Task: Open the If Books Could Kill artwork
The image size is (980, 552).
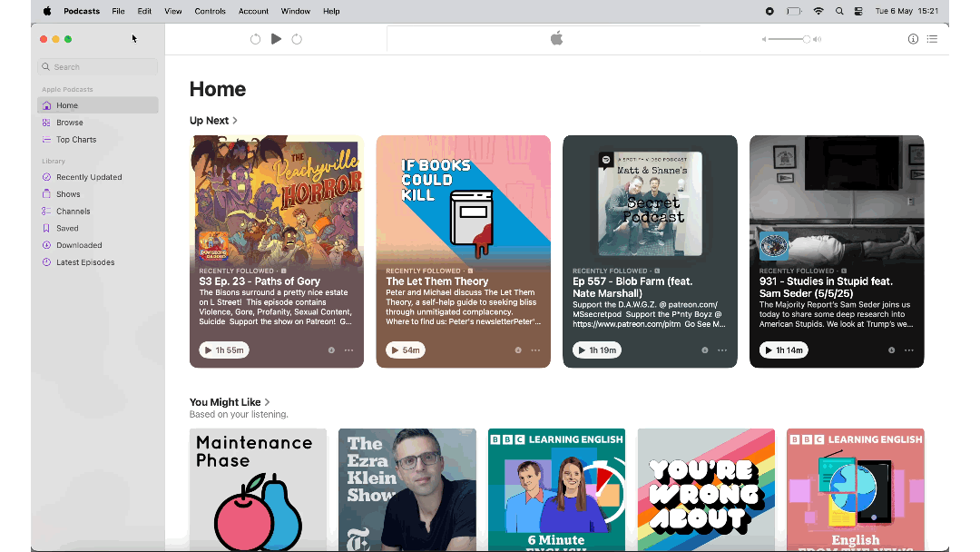Action: click(463, 200)
